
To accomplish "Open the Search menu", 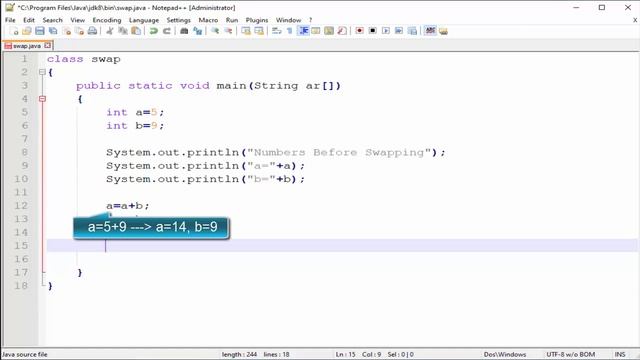I will 53,20.
